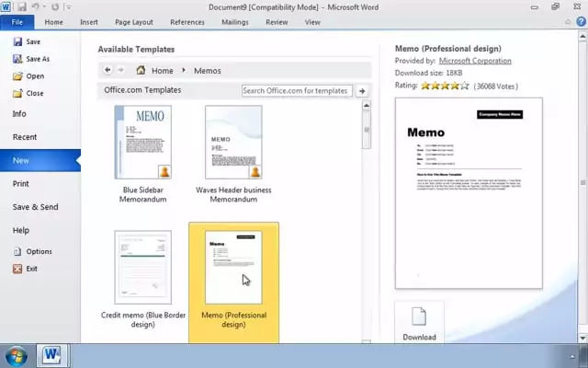Switch to the Mailings tab
Viewport: 588px width, 368px height.
(x=235, y=22)
